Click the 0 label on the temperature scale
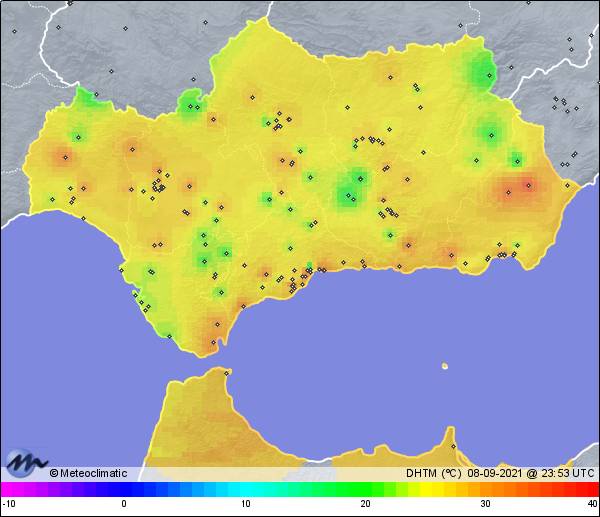The image size is (600, 517). point(124,504)
